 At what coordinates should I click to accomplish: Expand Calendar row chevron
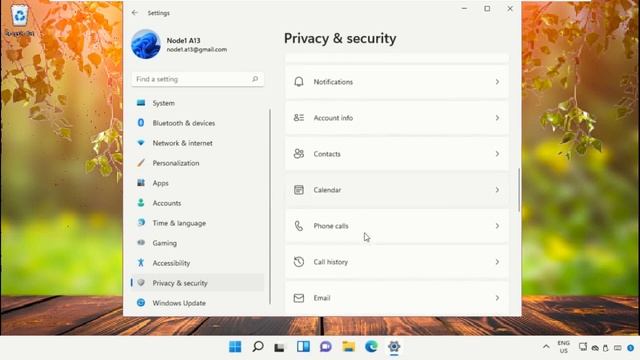(x=497, y=190)
